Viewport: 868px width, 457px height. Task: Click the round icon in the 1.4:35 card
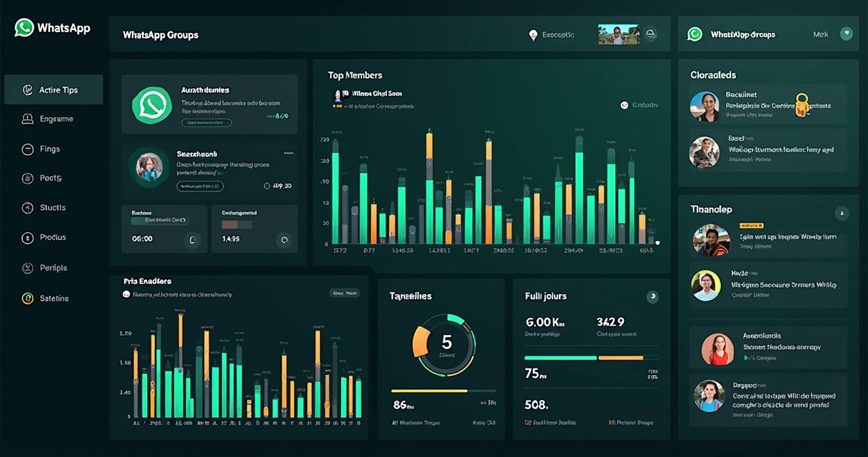click(284, 240)
